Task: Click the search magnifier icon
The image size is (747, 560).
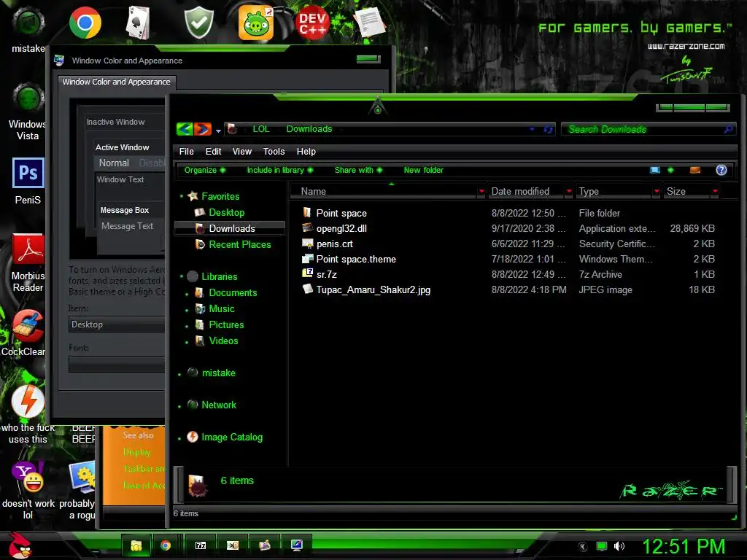Action: (729, 129)
